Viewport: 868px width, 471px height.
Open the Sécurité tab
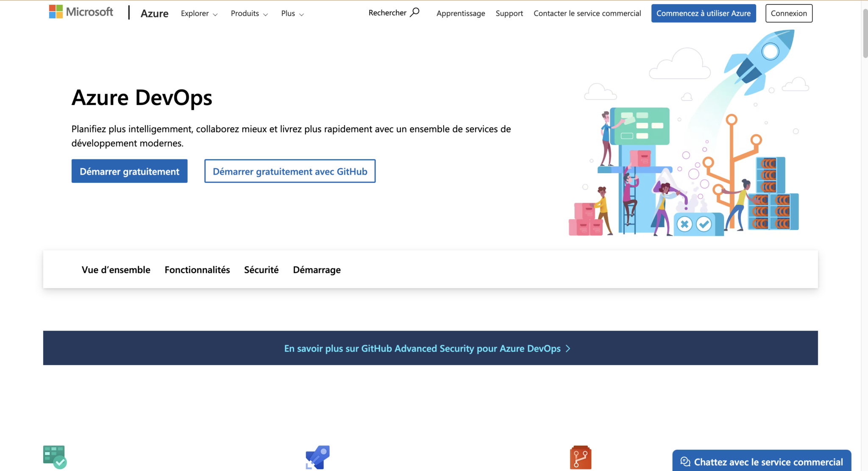261,270
